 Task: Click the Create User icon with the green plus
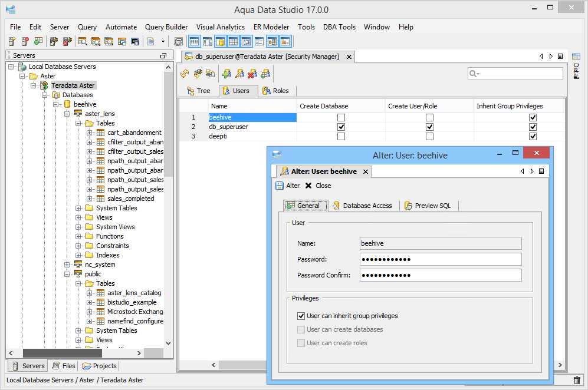pyautogui.click(x=226, y=74)
